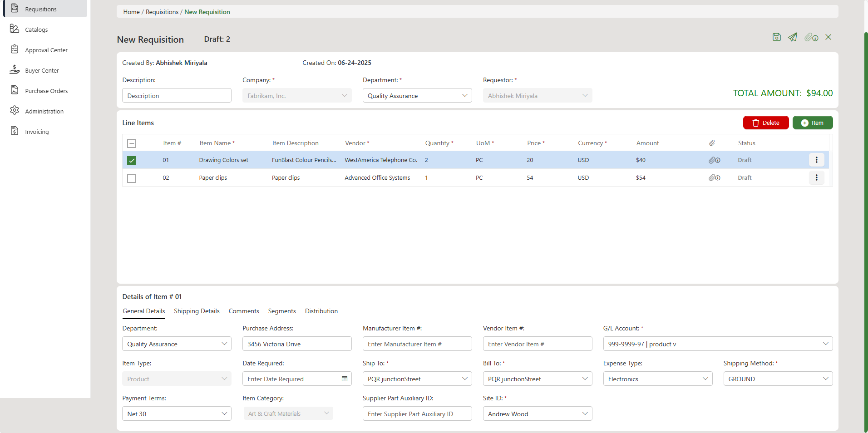Close the requisition with the X icon
The height and width of the screenshot is (433, 868).
[829, 37]
